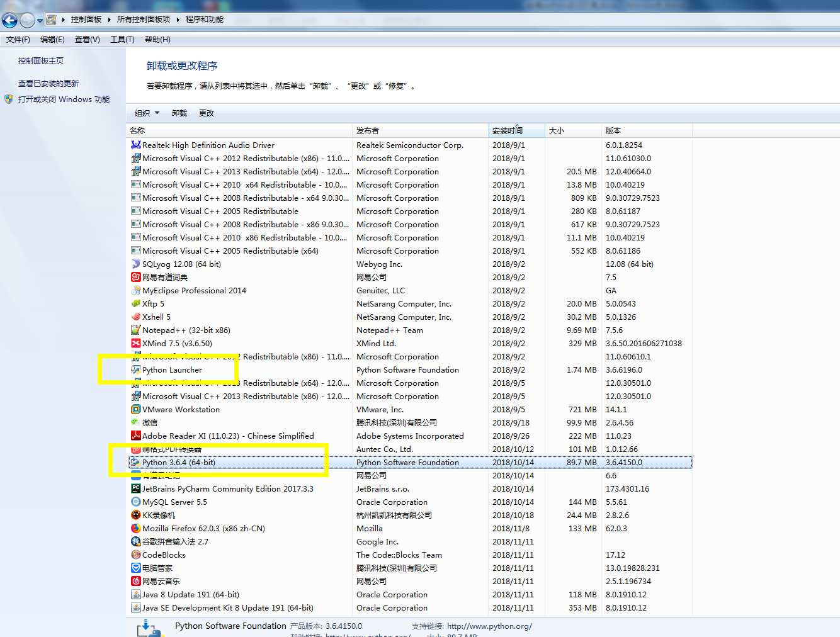Screen dimensions: 840x637
Task: Click the 网易云音乐 red icon
Action: click(135, 581)
